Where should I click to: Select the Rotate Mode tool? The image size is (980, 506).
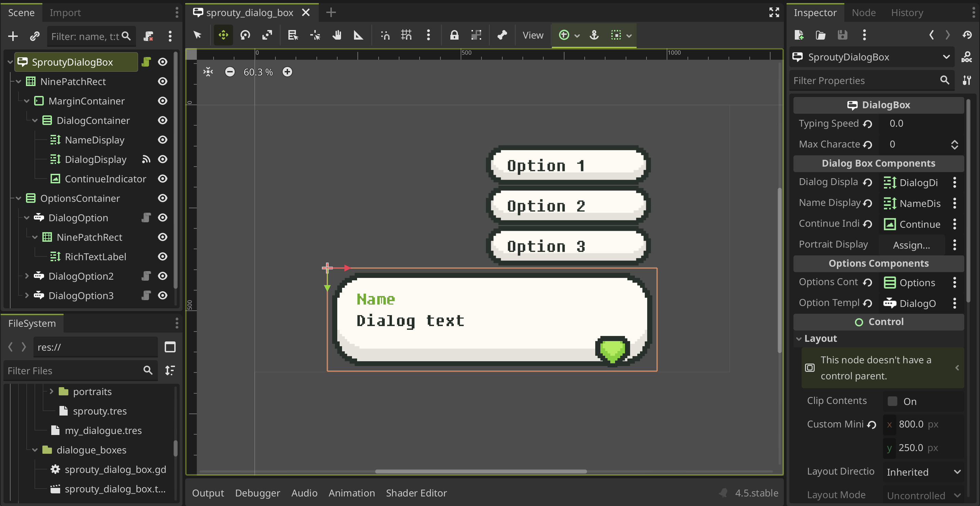click(x=245, y=35)
